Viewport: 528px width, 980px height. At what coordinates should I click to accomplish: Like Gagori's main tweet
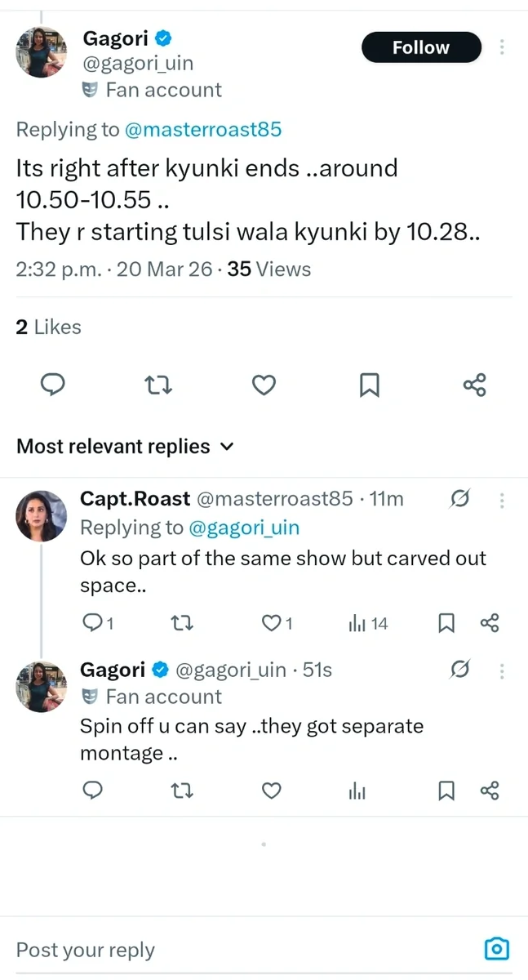[x=263, y=385]
